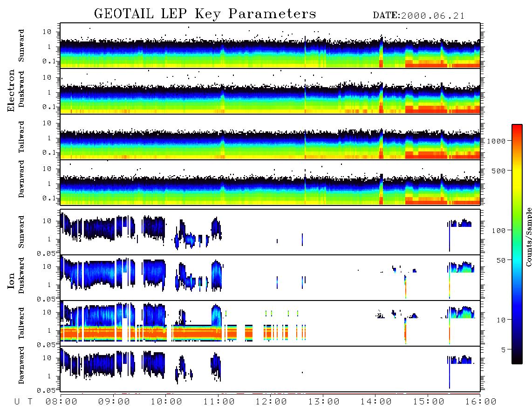Click the Ion Duskward spectrogram panel
This screenshot has width=532, height=410.
pos(270,278)
